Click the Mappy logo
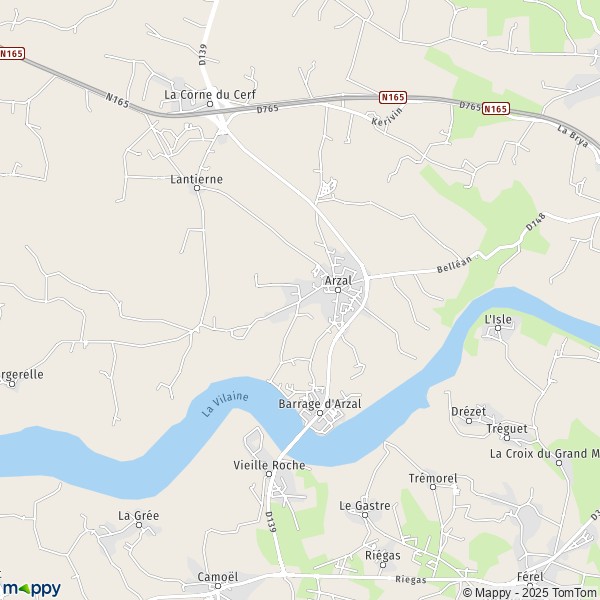The image size is (600, 600). click(x=31, y=589)
